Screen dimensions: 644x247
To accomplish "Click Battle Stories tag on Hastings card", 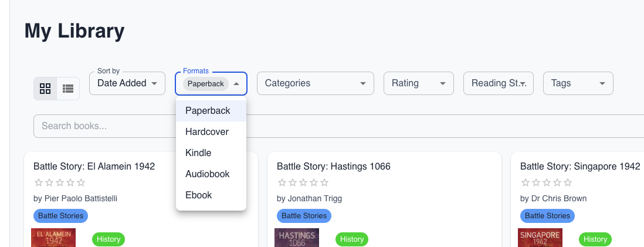I will pos(304,216).
